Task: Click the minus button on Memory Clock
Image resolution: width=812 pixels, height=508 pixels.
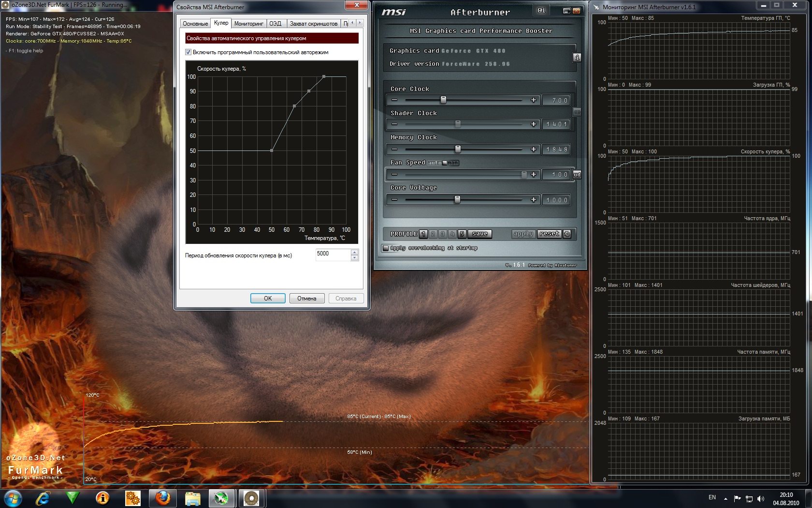Action: [x=394, y=149]
